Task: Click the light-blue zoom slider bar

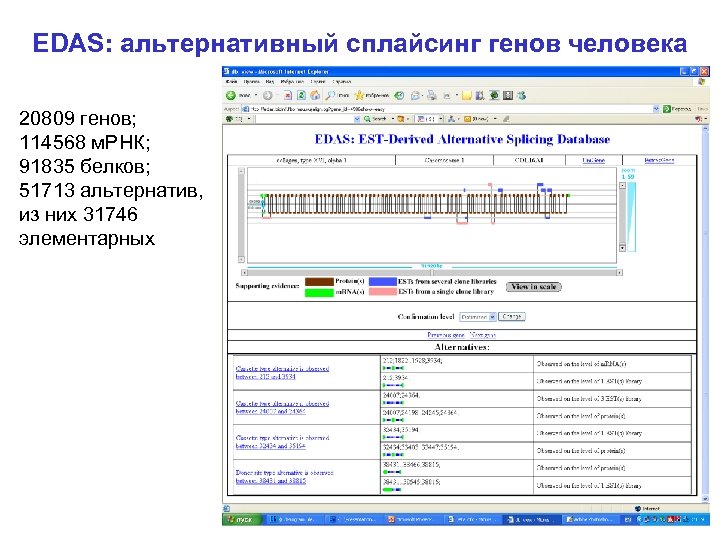Action: 632,217
